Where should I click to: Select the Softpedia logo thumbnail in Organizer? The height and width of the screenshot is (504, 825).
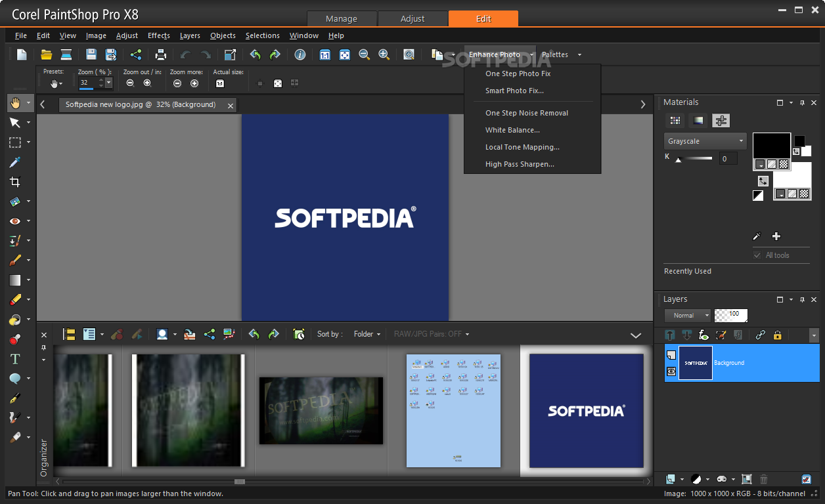(x=586, y=410)
